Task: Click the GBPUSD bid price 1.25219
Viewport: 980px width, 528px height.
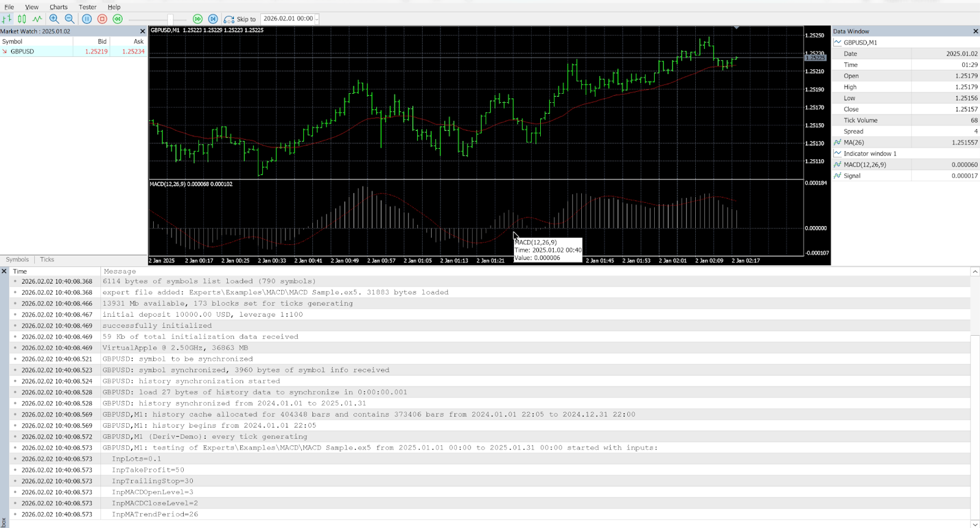Action: coord(96,51)
